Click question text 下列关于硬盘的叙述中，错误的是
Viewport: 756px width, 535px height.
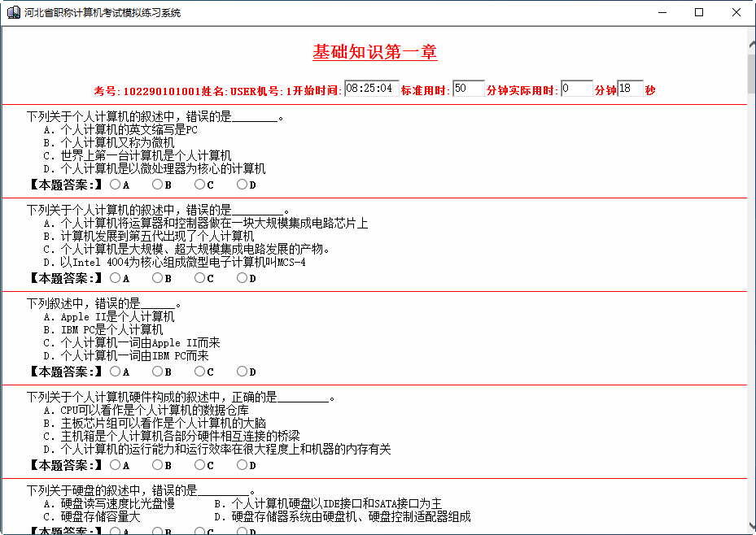click(x=111, y=491)
